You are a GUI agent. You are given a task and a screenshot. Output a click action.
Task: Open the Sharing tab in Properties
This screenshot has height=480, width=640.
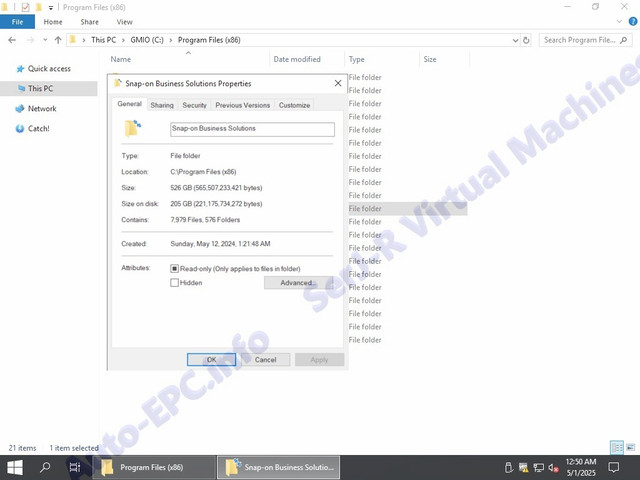(x=162, y=105)
